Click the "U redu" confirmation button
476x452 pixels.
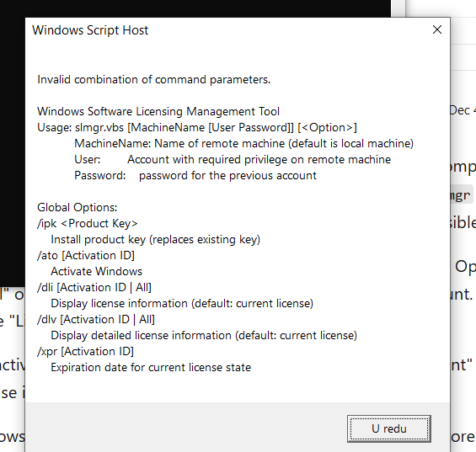389,428
